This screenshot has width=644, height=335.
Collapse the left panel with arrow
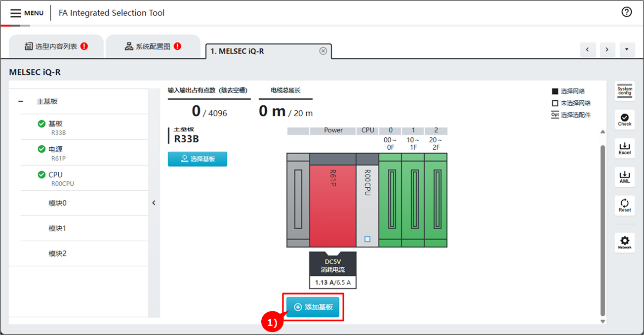coord(154,203)
